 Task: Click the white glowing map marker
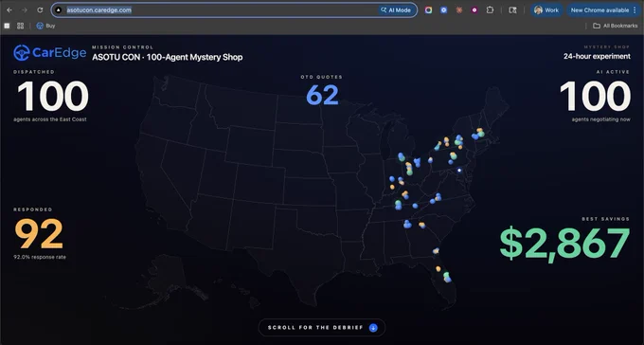click(x=459, y=171)
